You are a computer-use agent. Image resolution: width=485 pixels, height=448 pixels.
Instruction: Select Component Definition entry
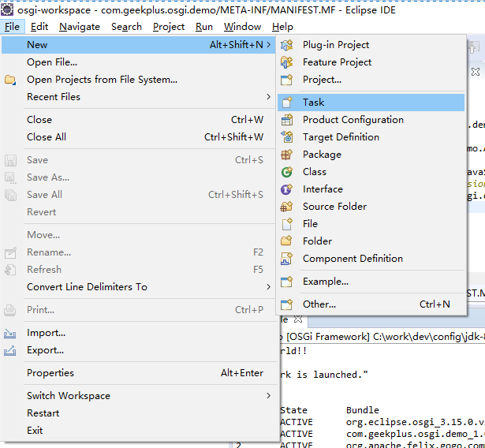tap(371, 259)
